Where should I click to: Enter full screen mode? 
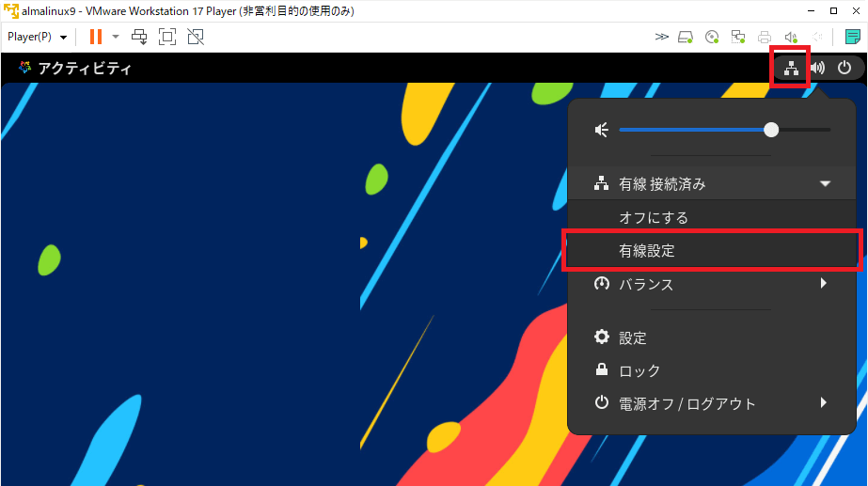pos(167,37)
